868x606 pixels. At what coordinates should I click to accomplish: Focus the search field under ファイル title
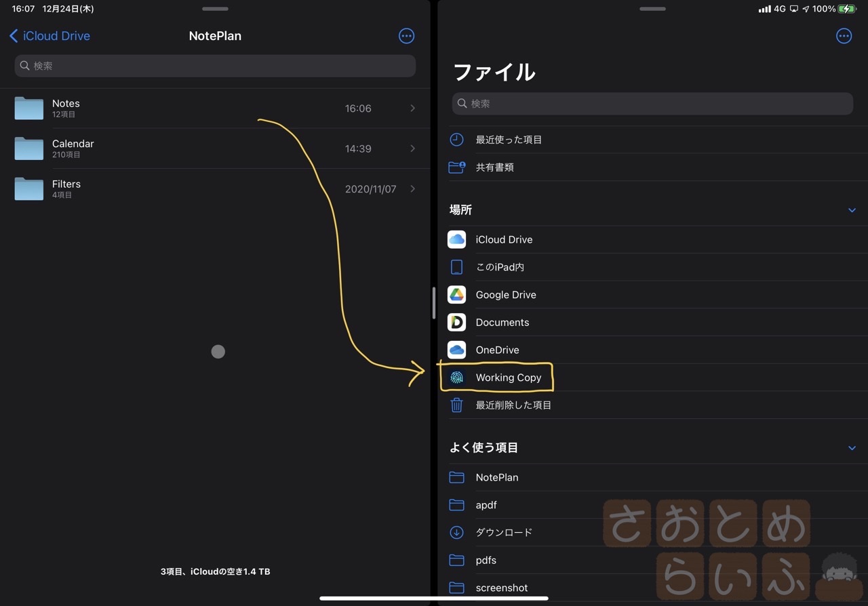click(652, 104)
